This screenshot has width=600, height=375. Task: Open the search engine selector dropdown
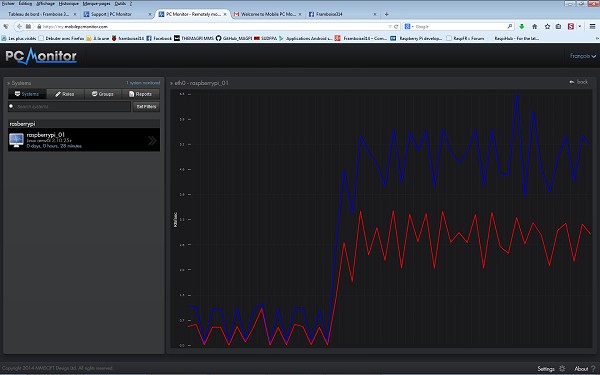coord(409,26)
